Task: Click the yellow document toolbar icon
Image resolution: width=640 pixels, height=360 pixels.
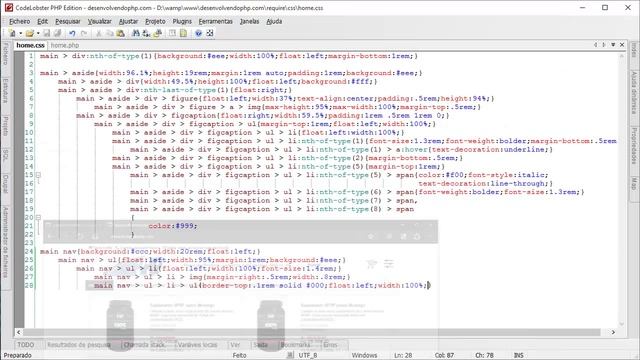Action: point(183,33)
